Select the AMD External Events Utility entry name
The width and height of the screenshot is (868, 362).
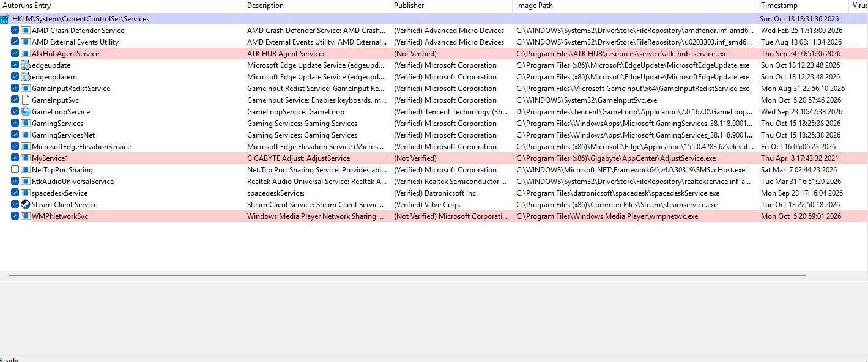pos(75,42)
